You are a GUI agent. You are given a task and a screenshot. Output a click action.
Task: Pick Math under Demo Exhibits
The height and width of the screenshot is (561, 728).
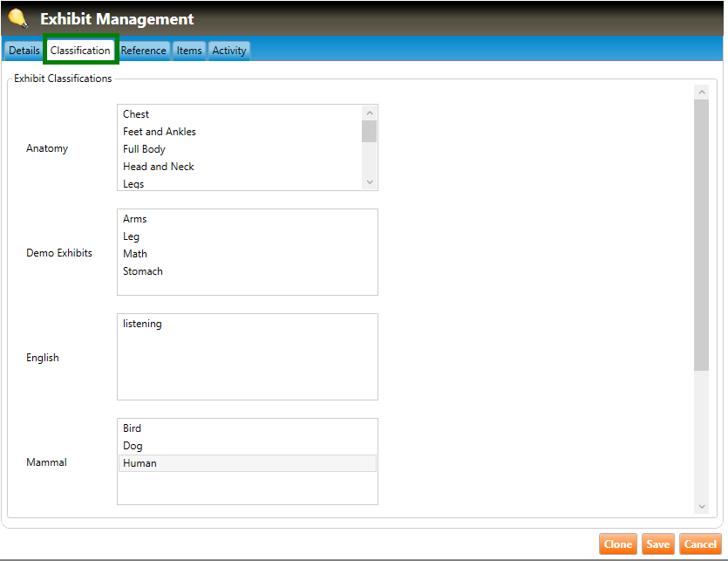tap(135, 254)
